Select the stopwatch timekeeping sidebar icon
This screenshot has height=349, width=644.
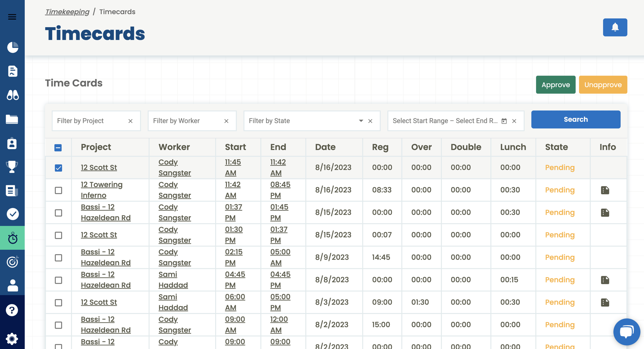pos(13,238)
